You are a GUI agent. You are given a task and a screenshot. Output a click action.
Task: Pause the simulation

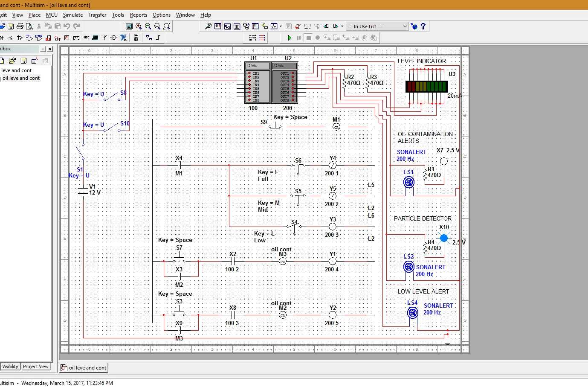click(299, 38)
